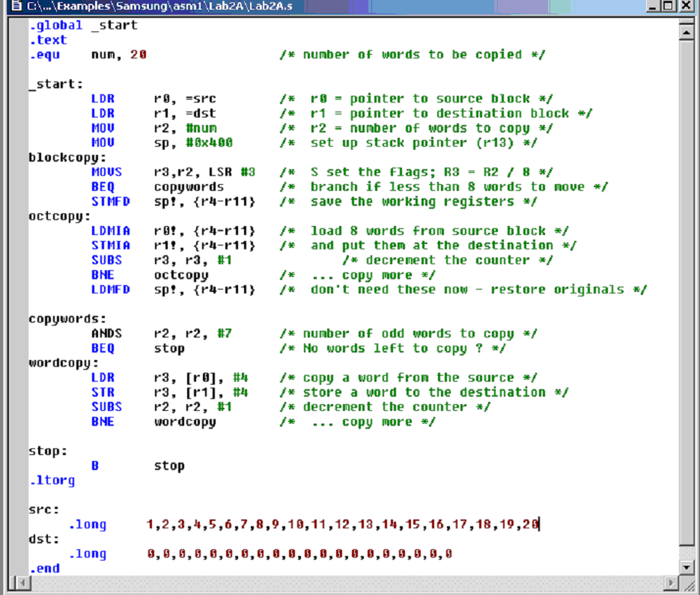Viewport: 700px width, 595px height.
Task: Click the vertical scrollbar up arrow
Action: click(x=687, y=31)
